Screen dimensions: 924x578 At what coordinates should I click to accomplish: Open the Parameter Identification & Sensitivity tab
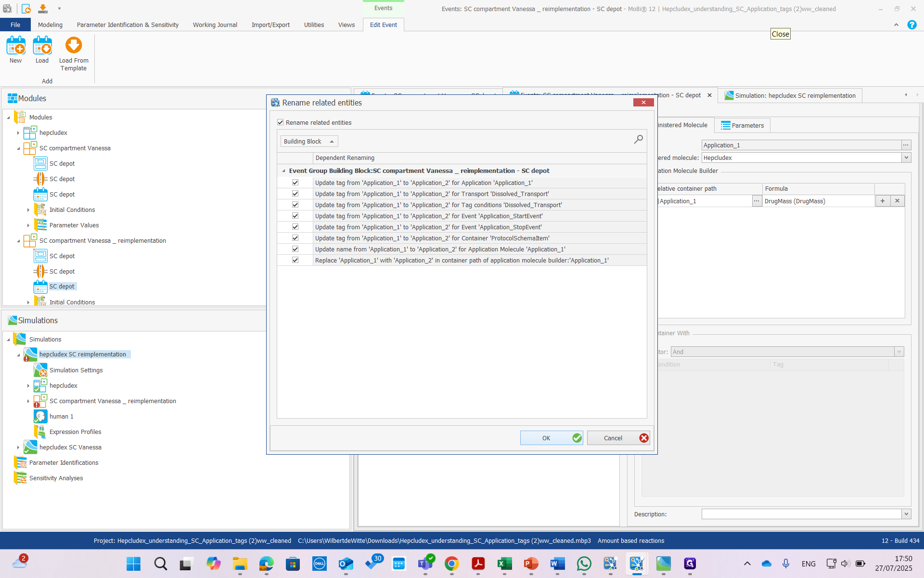tap(128, 25)
